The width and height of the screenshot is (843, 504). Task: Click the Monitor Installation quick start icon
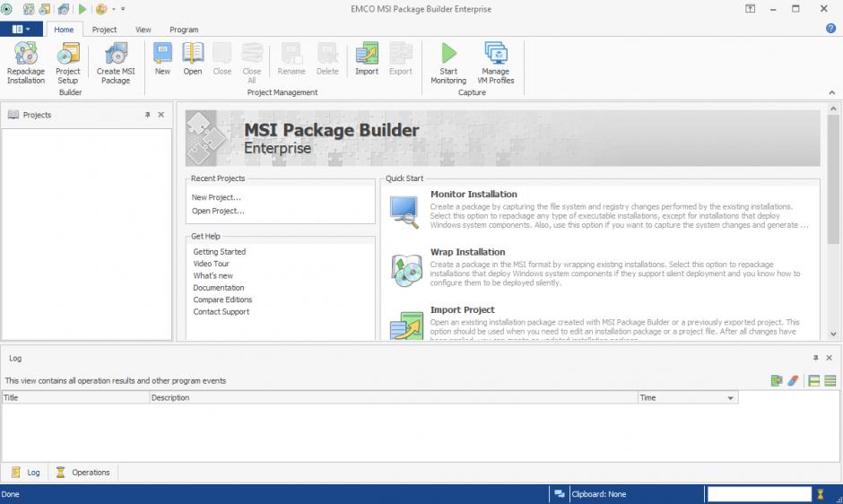(404, 212)
